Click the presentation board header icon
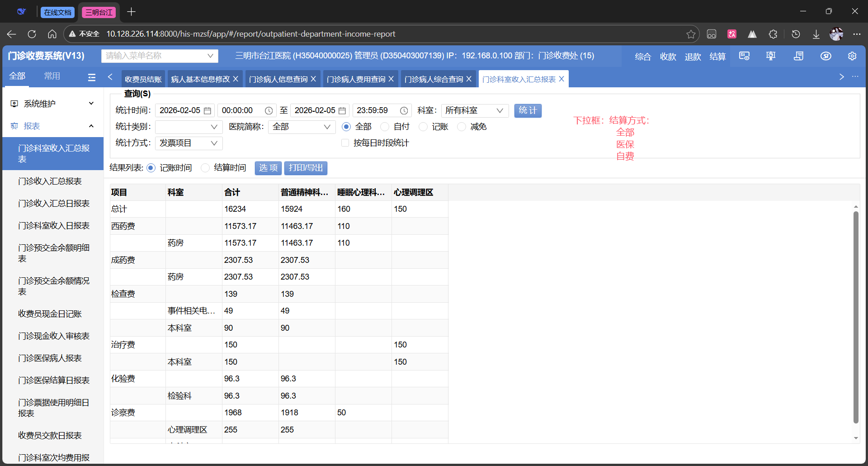The image size is (868, 466). coord(771,56)
